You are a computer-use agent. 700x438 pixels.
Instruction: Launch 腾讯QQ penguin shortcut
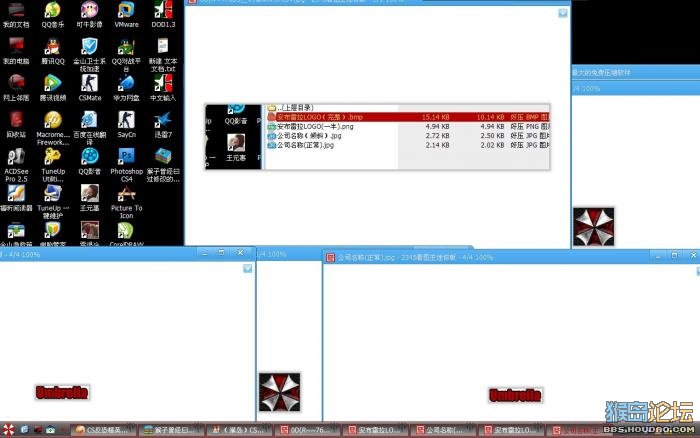(x=53, y=51)
